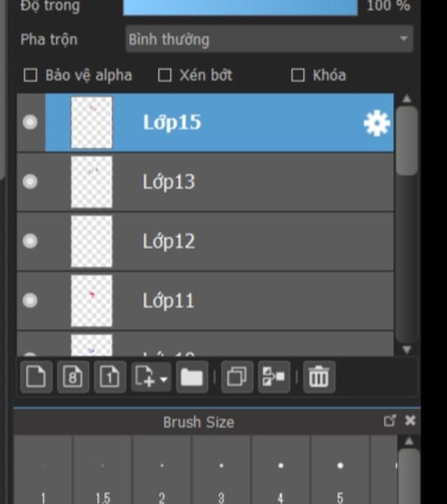Screen dimensions: 447x504
Task: Choose brush size 3
Action: pyautogui.click(x=221, y=469)
